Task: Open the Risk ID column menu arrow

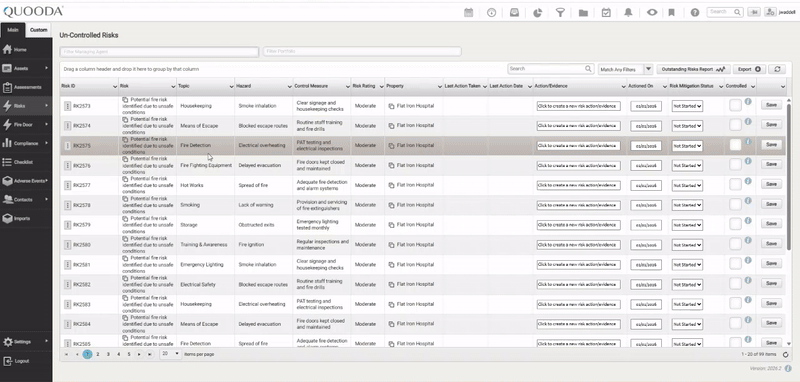Action: (x=114, y=87)
